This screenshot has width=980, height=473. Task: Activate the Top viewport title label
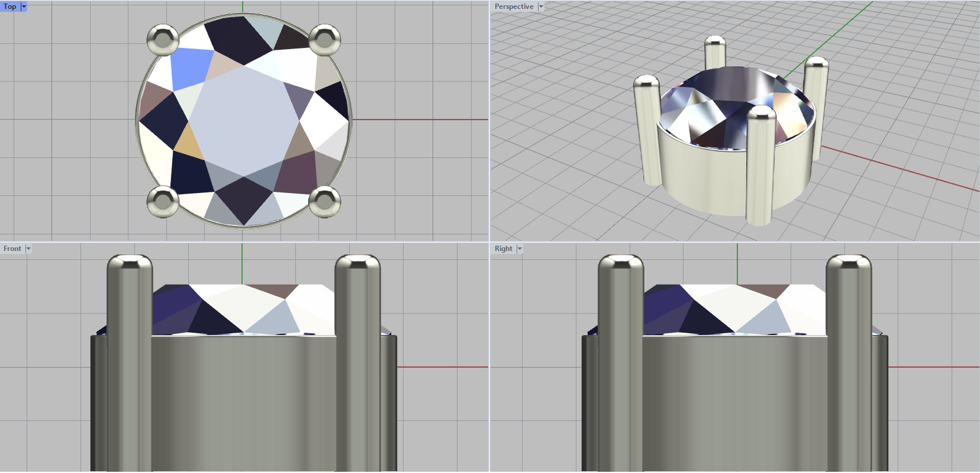click(10, 6)
